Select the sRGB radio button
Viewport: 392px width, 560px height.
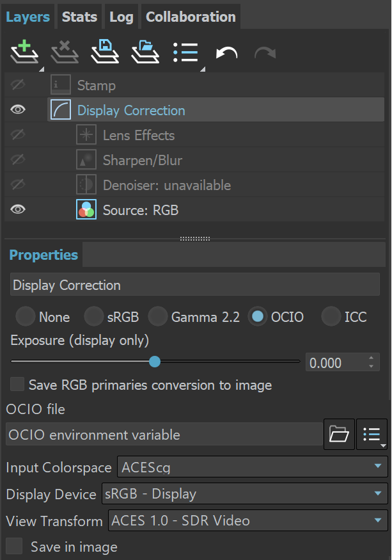[x=94, y=316]
